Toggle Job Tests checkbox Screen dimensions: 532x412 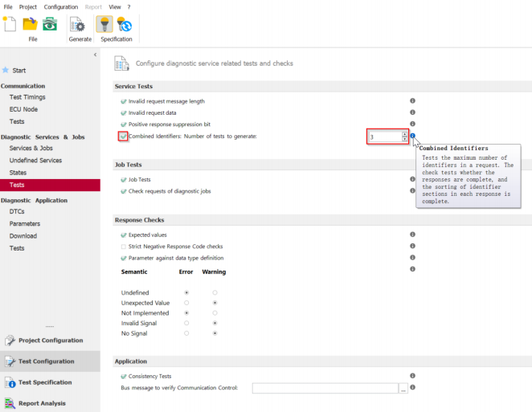coord(124,180)
